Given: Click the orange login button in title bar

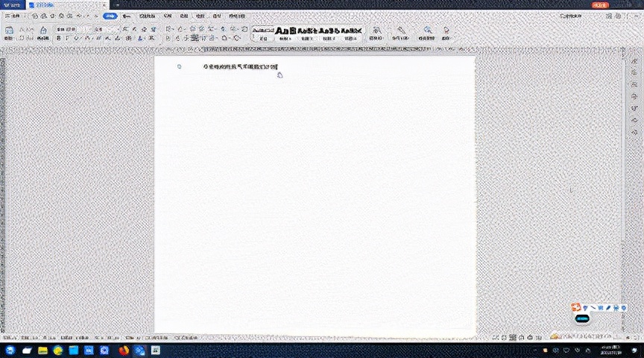Looking at the screenshot, I should click(x=600, y=5).
